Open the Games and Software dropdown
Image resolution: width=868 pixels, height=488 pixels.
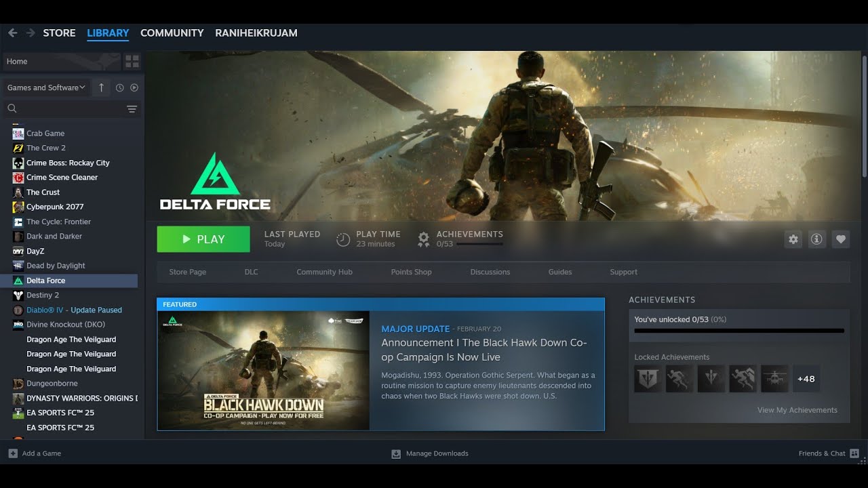46,87
